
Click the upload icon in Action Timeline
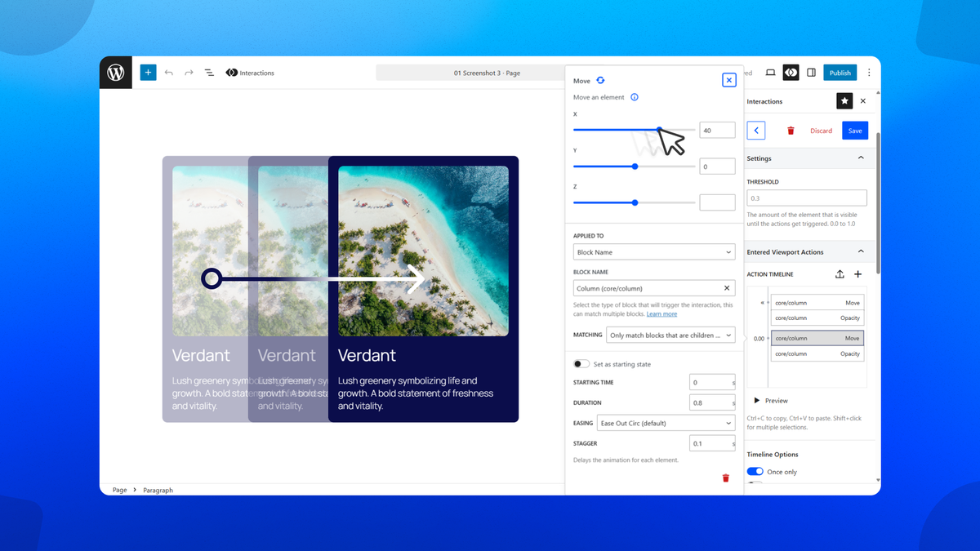(840, 273)
